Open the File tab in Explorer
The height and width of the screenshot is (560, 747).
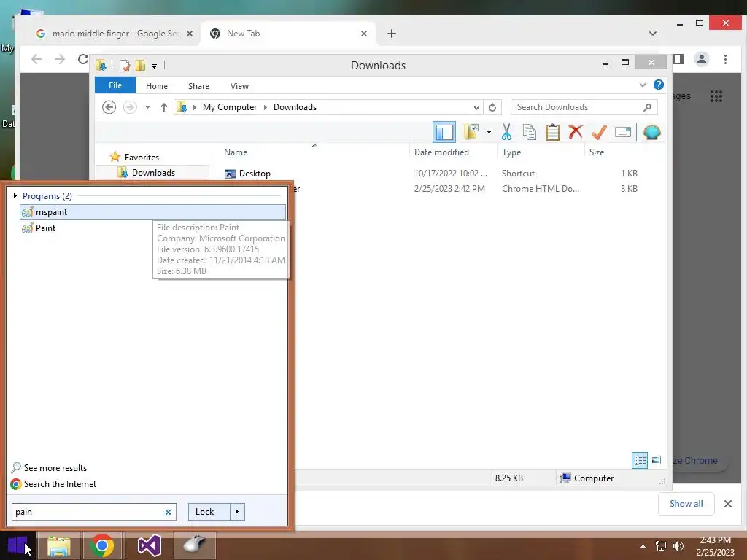(x=115, y=85)
